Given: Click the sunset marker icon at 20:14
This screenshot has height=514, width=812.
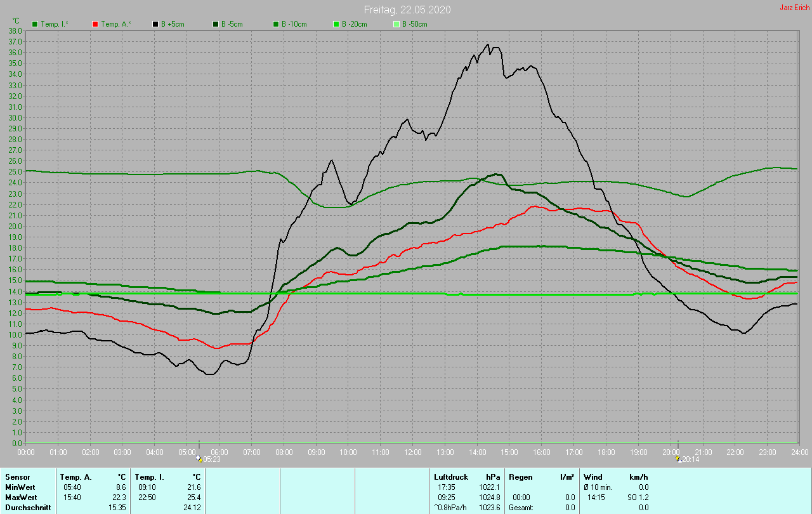Looking at the screenshot, I should point(678,459).
